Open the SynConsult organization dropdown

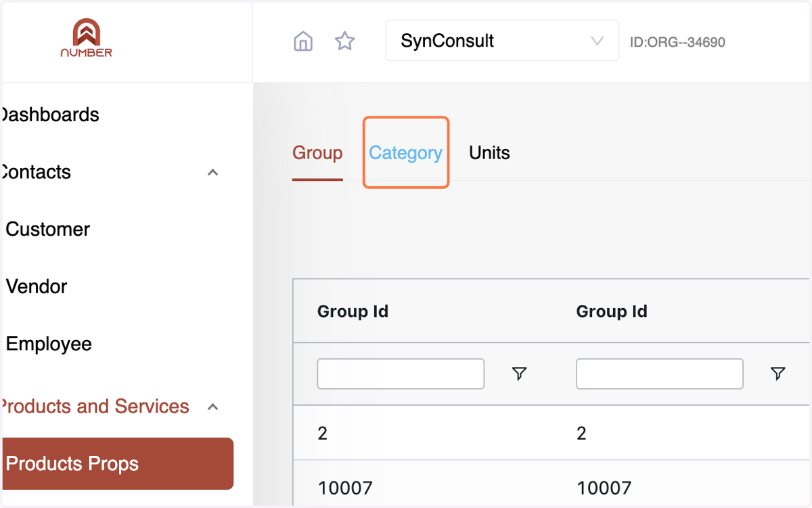pos(502,41)
